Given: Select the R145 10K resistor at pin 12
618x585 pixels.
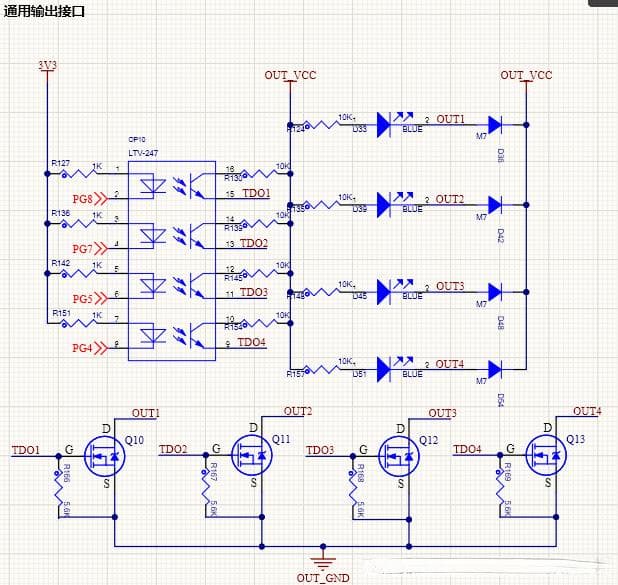Looking at the screenshot, I should pyautogui.click(x=259, y=273).
